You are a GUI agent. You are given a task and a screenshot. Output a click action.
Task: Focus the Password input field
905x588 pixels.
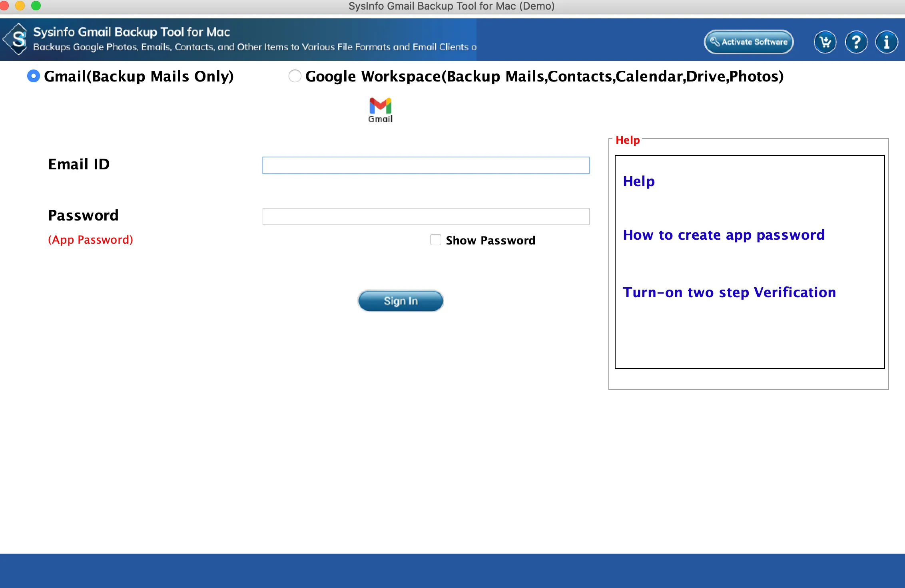click(x=426, y=217)
